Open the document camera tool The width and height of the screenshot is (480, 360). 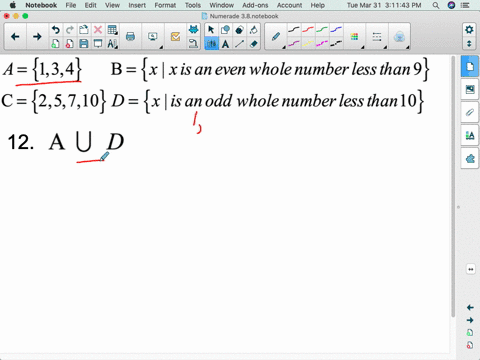tap(193, 43)
